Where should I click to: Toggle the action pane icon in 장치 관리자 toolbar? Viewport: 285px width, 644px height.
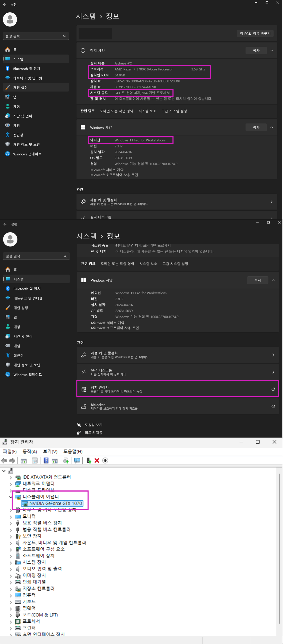click(x=54, y=461)
